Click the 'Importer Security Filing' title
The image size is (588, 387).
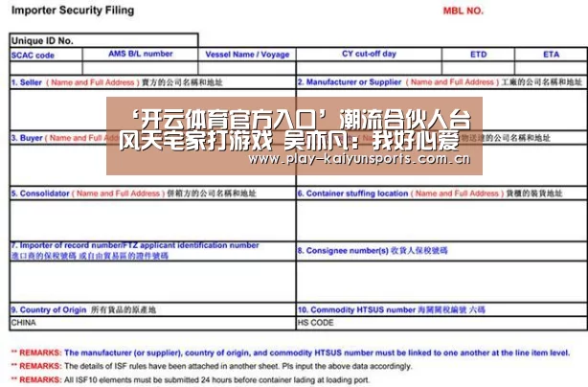point(73,11)
